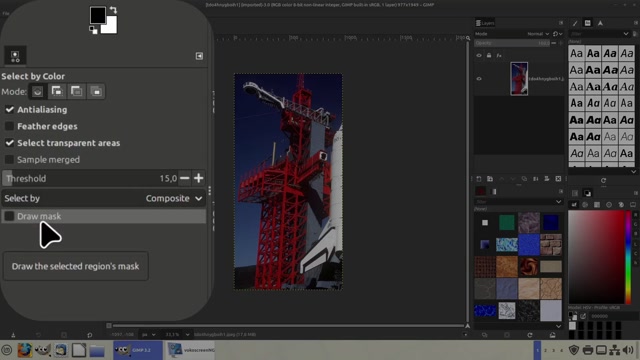Select Add to selection mode
Viewport: 640px width, 360px height.
(57, 91)
